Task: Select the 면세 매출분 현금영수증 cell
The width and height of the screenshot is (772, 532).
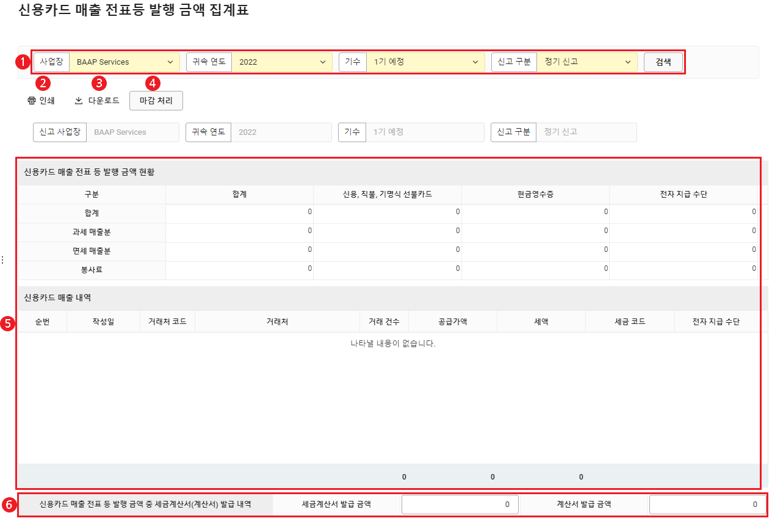Action: point(535,251)
